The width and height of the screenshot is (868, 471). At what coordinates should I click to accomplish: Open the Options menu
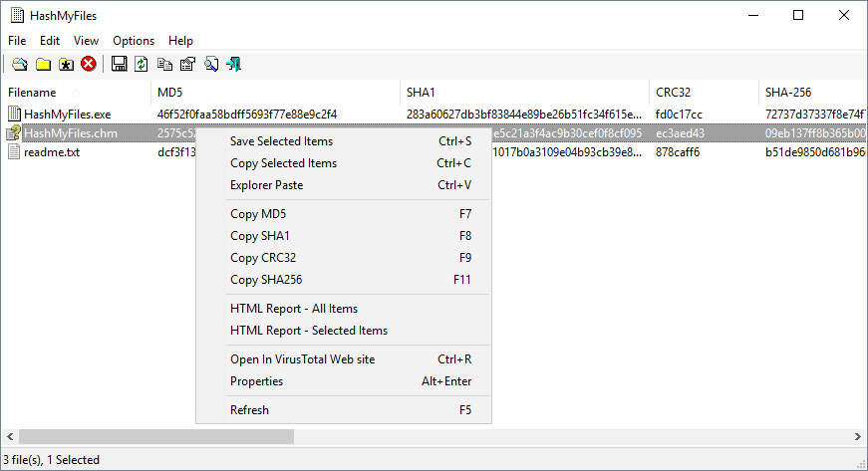tap(134, 41)
